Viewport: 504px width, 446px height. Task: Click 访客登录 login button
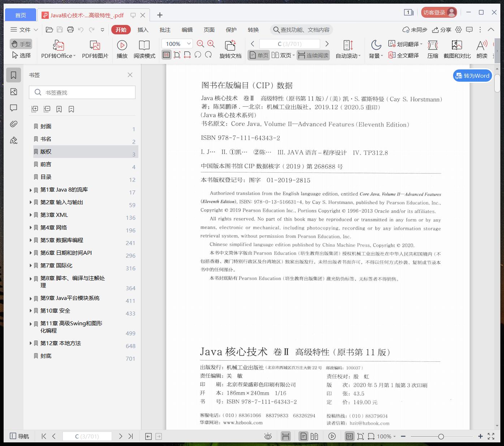[x=439, y=13]
